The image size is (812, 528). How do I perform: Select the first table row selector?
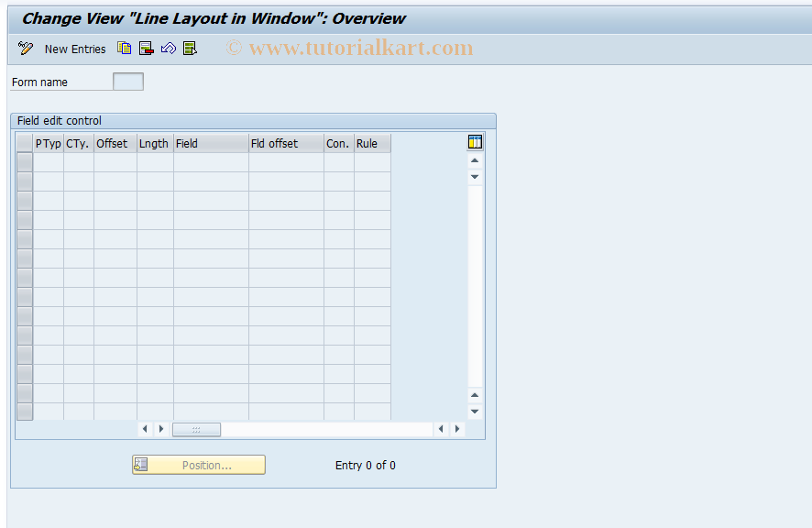tap(25, 162)
